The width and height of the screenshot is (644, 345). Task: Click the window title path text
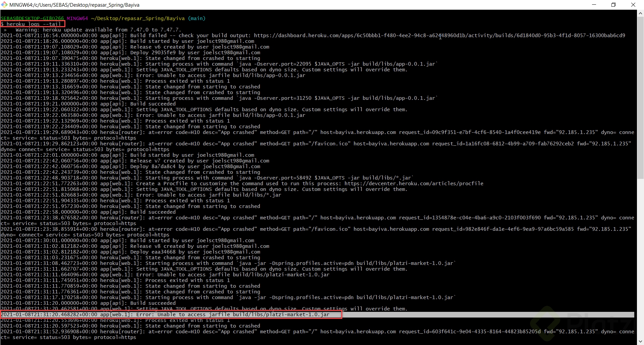click(74, 5)
